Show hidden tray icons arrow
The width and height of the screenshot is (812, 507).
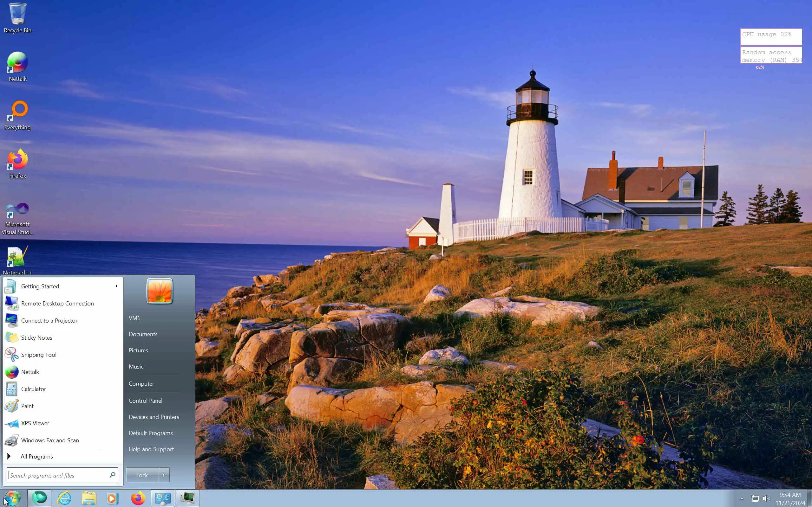pyautogui.click(x=742, y=499)
